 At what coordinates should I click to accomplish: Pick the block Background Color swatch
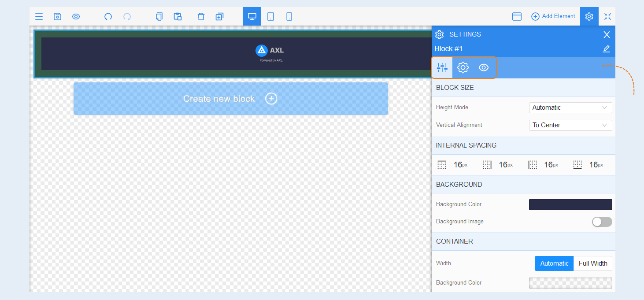(x=570, y=204)
